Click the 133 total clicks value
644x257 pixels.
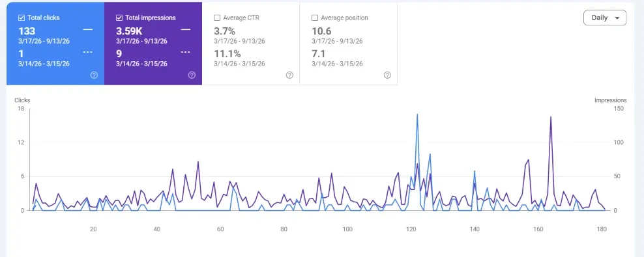coord(27,31)
